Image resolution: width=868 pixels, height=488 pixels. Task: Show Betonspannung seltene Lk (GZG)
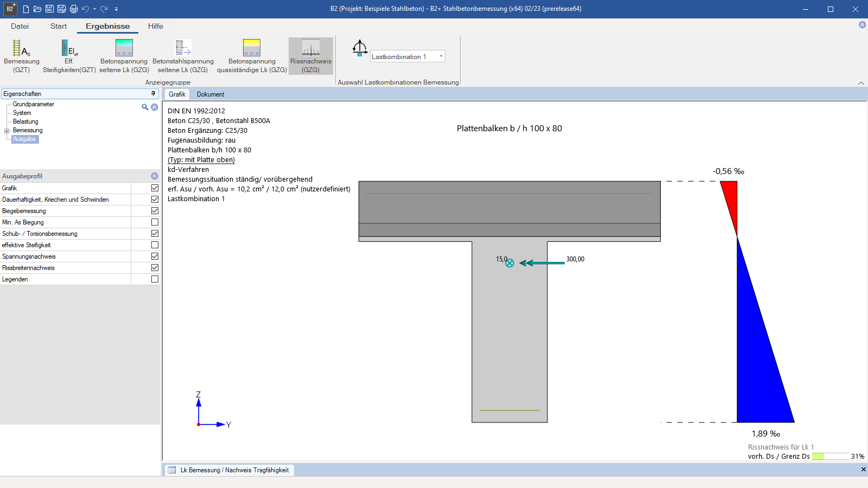124,56
